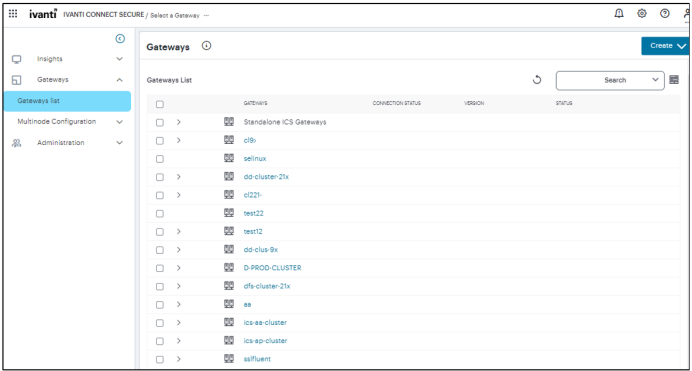Click the gateway icon next to ics-aa-cluster
The height and width of the screenshot is (371, 692).
coord(229,322)
